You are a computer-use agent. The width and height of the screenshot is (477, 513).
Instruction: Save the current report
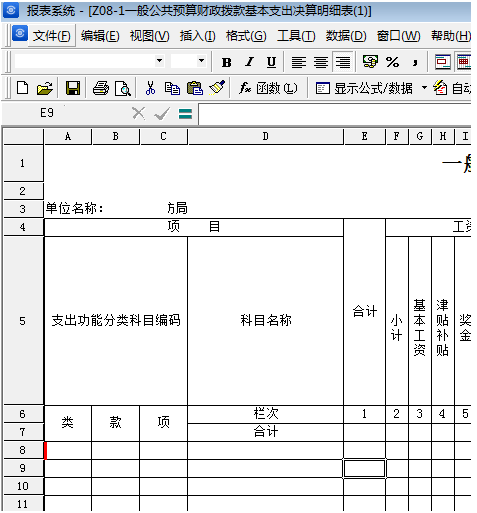72,88
